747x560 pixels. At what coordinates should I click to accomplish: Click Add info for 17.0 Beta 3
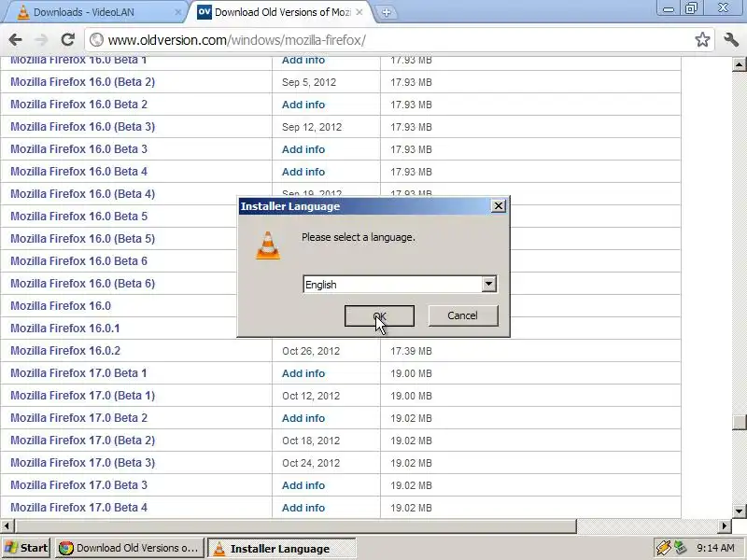pos(303,484)
